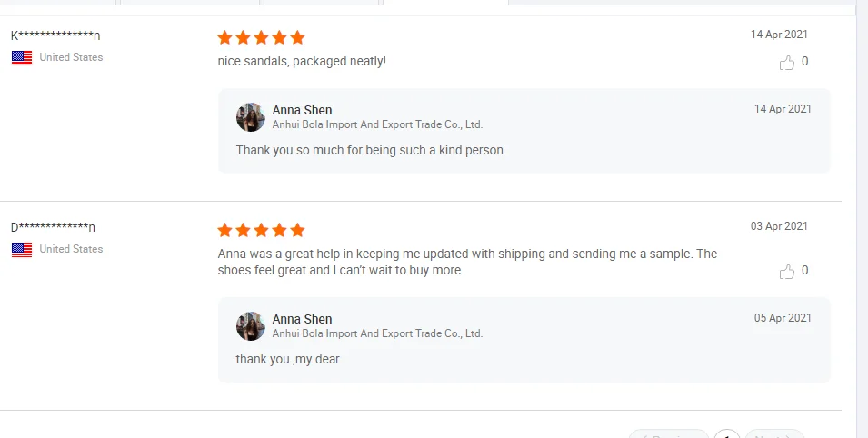The image size is (868, 438).
Task: Like the review about shipping updates
Action: pyautogui.click(x=787, y=272)
